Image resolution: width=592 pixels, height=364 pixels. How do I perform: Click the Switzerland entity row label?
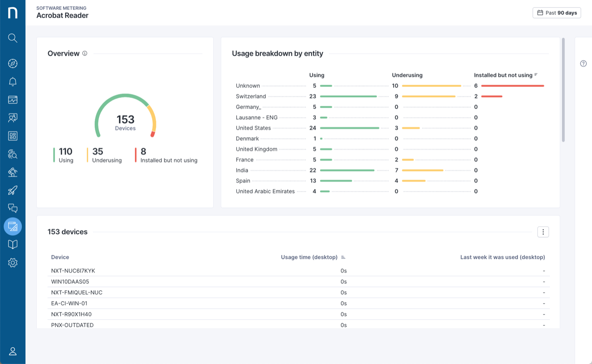(251, 97)
